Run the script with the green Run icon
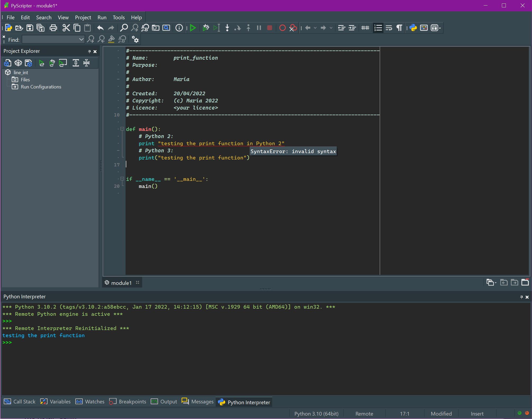Image resolution: width=532 pixels, height=419 pixels. (193, 28)
